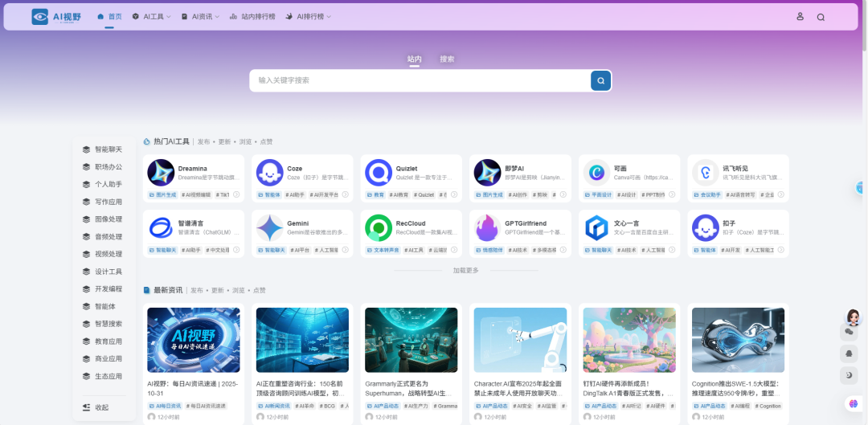The image size is (868, 425).
Task: Open the GPTGirlfriend tool icon
Action: pos(488,227)
